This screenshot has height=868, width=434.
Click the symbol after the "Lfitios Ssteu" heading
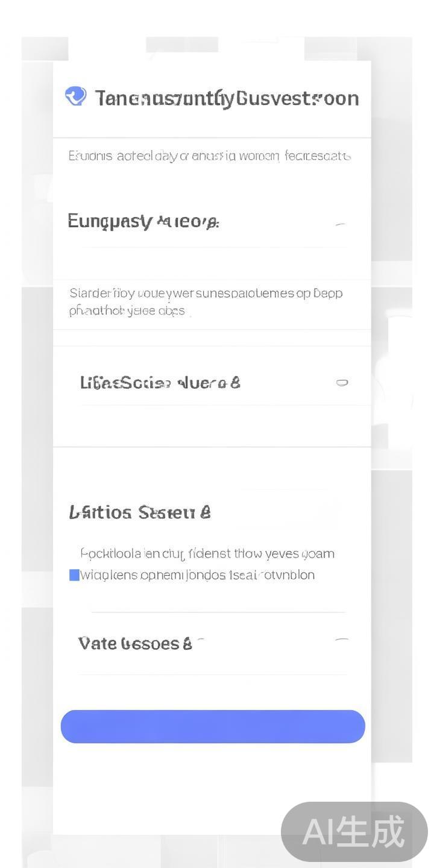205,512
